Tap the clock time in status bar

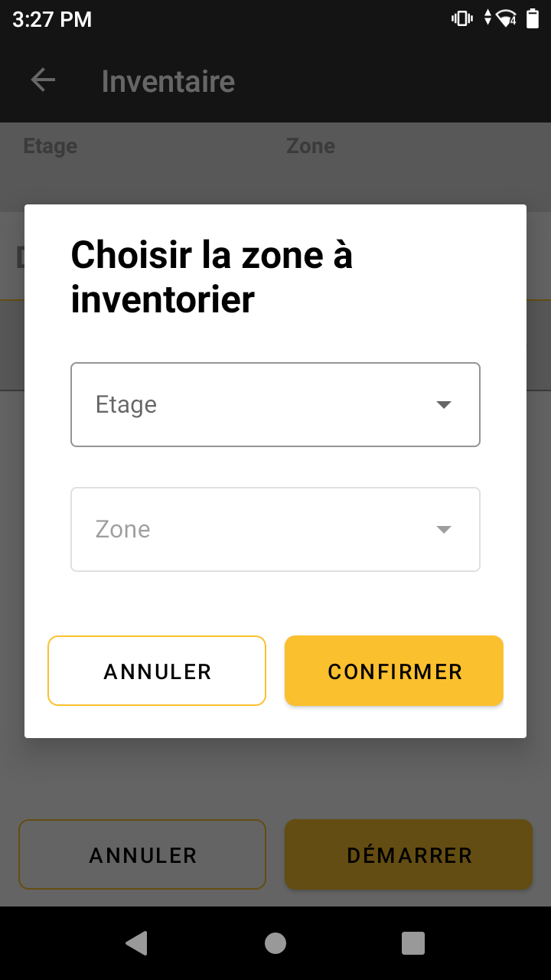click(52, 19)
